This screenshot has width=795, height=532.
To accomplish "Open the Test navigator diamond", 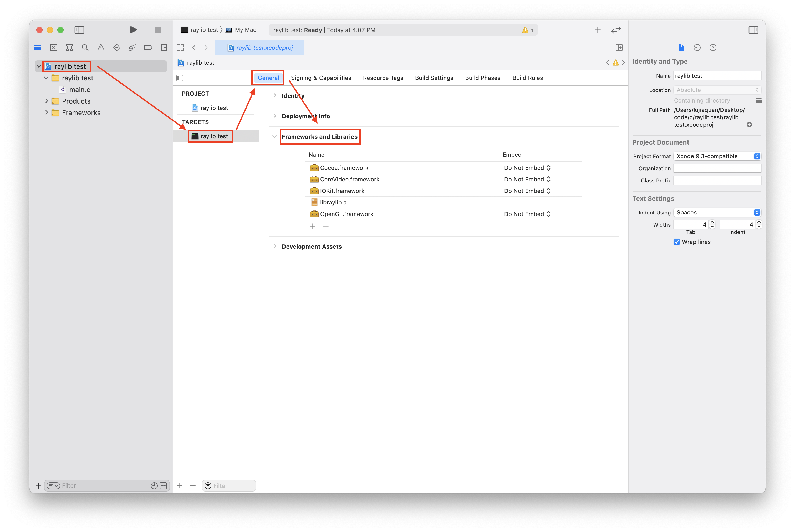I will [x=117, y=48].
